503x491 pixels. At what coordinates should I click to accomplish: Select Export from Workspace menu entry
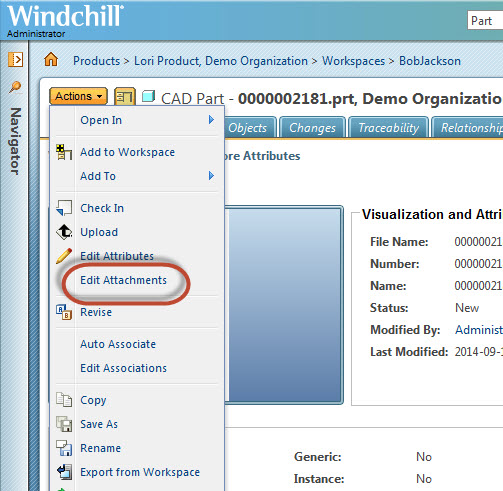[140, 472]
